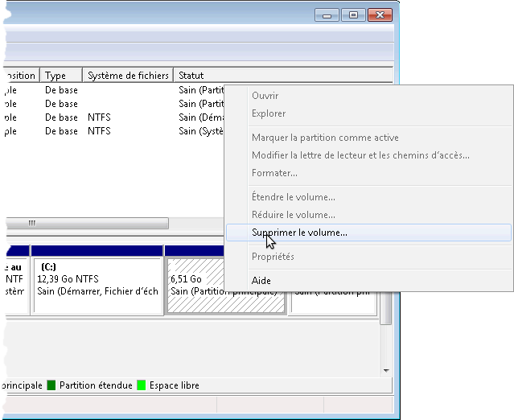Click the down arrow of disk pane scrollbar
The image size is (514, 420).
tap(386, 370)
